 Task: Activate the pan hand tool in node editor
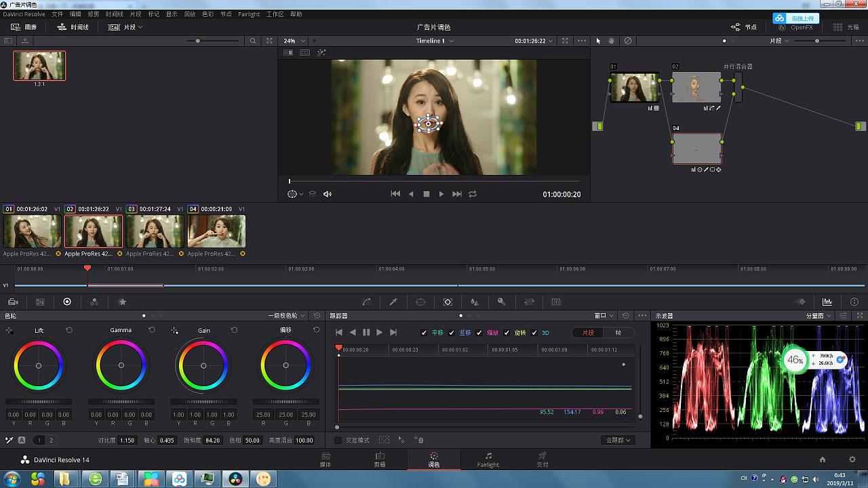(x=612, y=41)
